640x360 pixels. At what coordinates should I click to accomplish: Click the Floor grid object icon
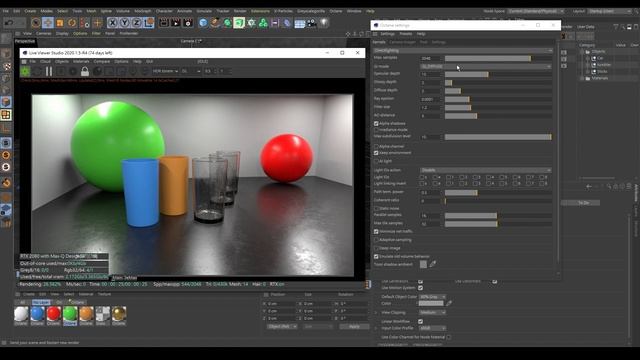[x=300, y=23]
